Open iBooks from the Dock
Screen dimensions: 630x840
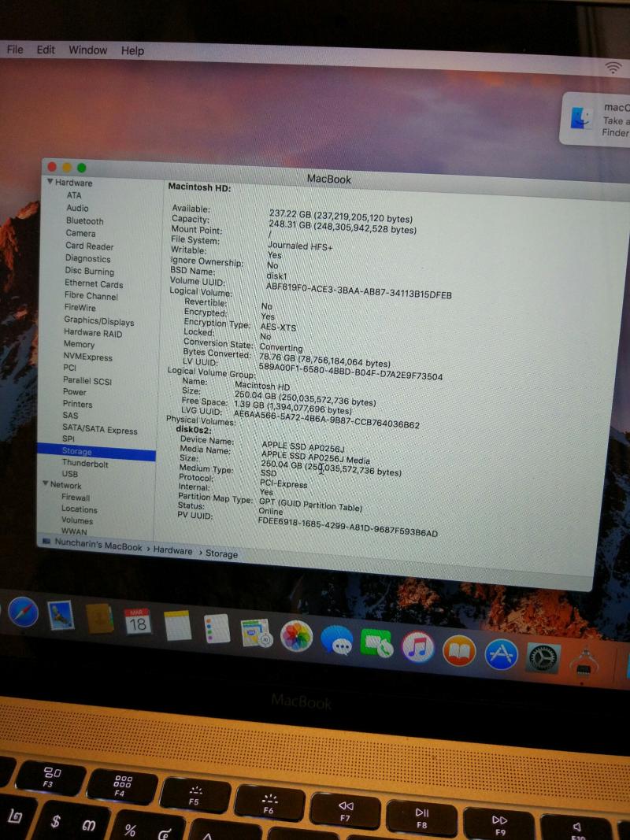click(x=459, y=650)
